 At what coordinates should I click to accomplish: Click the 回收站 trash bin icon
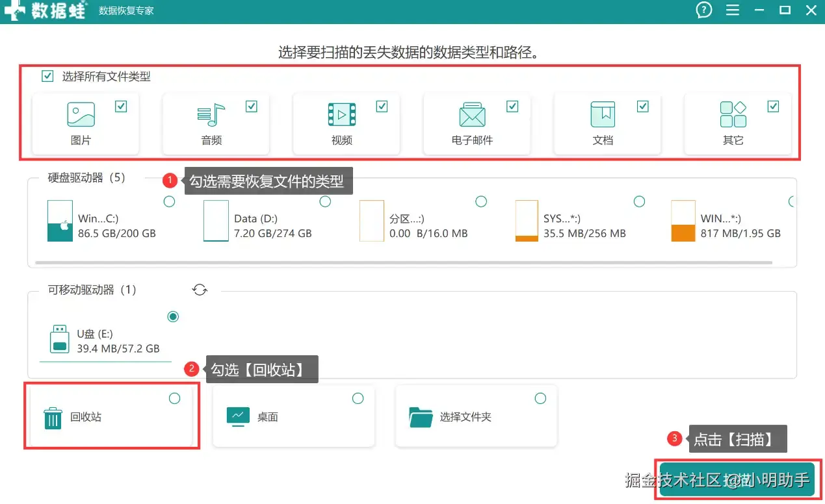tap(53, 418)
